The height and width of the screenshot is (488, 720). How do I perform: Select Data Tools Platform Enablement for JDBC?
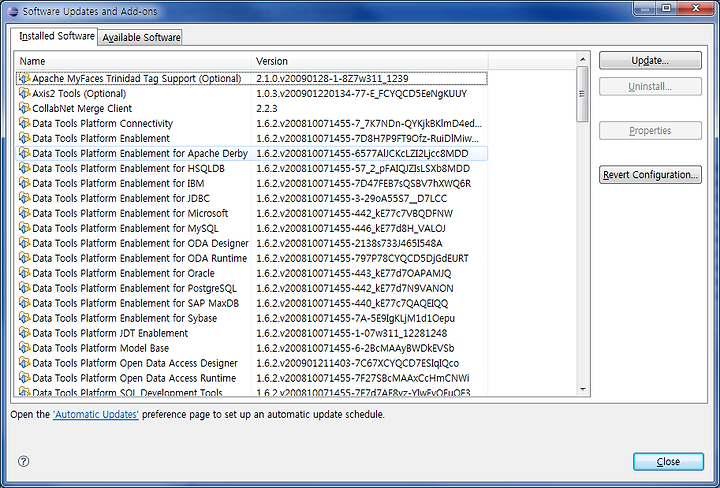[x=252, y=198]
